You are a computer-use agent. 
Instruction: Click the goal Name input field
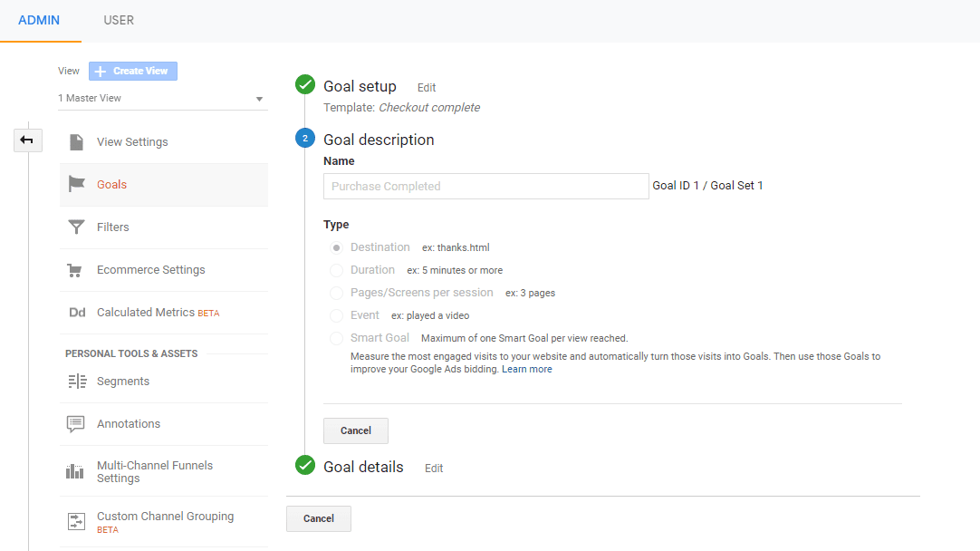(x=485, y=186)
